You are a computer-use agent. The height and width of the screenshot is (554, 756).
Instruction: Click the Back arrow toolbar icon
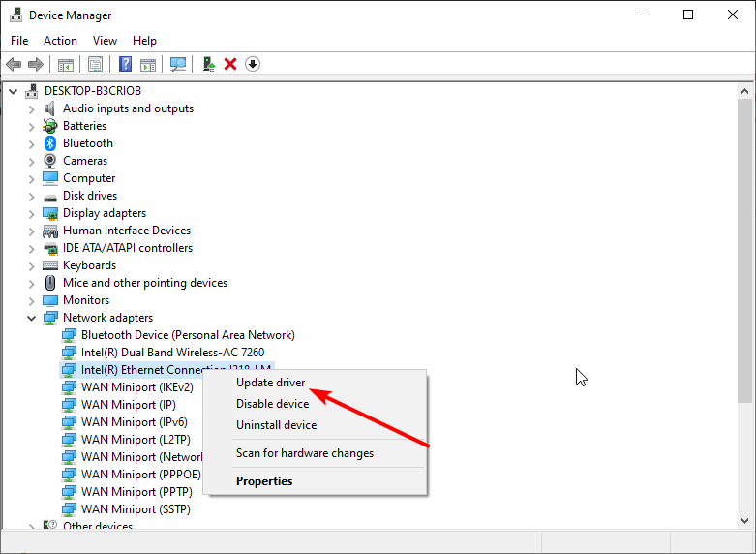point(14,64)
